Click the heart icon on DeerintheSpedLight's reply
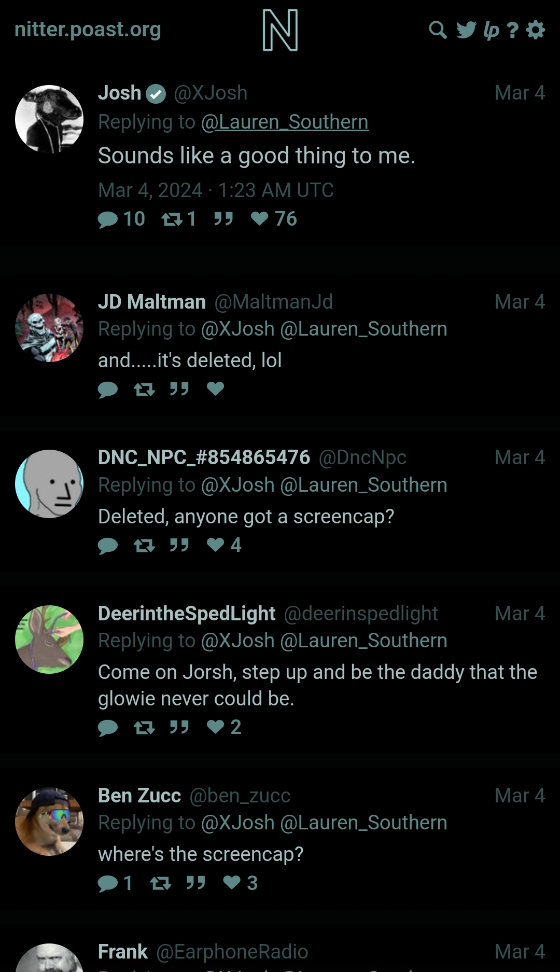The height and width of the screenshot is (972, 560). [215, 727]
